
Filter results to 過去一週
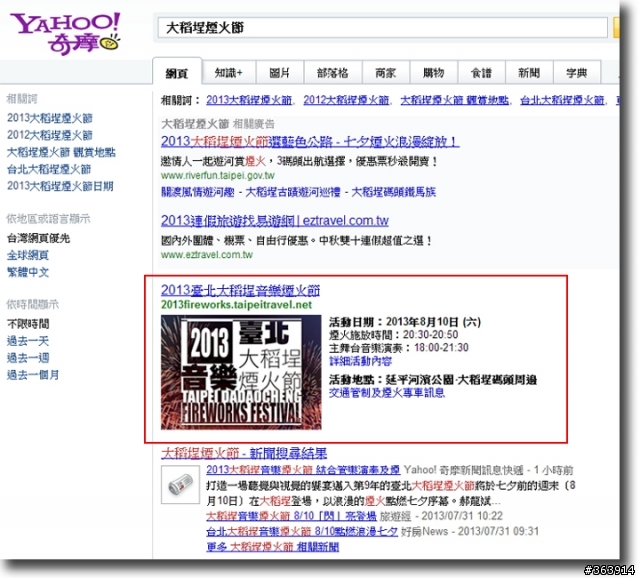pos(28,358)
